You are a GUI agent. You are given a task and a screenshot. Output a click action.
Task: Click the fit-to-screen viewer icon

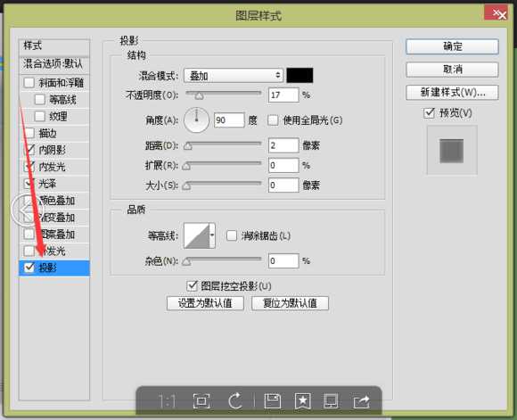click(201, 401)
